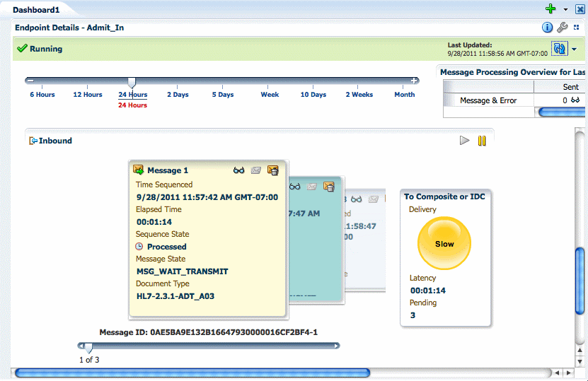
Task: View second message card with glasses icon
Action: [x=295, y=186]
